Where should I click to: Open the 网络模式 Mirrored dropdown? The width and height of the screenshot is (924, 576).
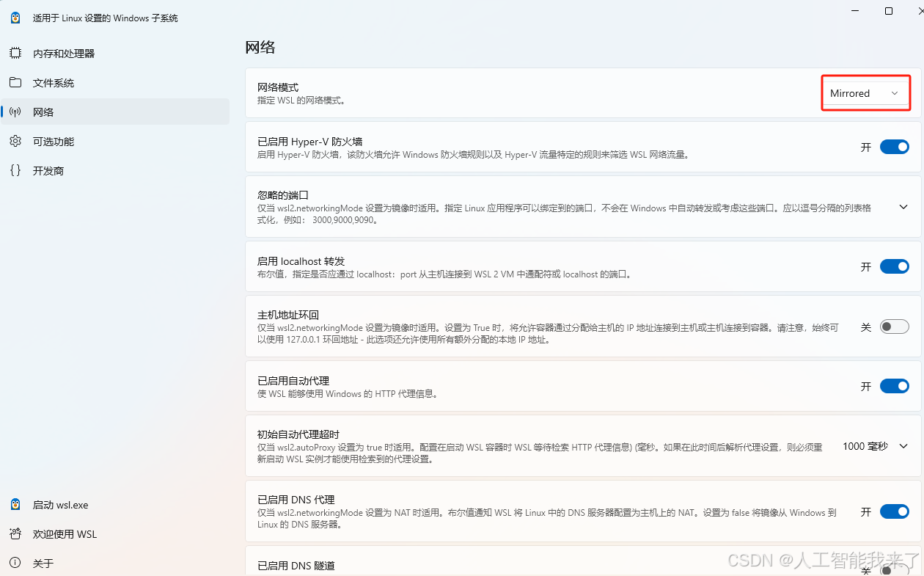(865, 93)
